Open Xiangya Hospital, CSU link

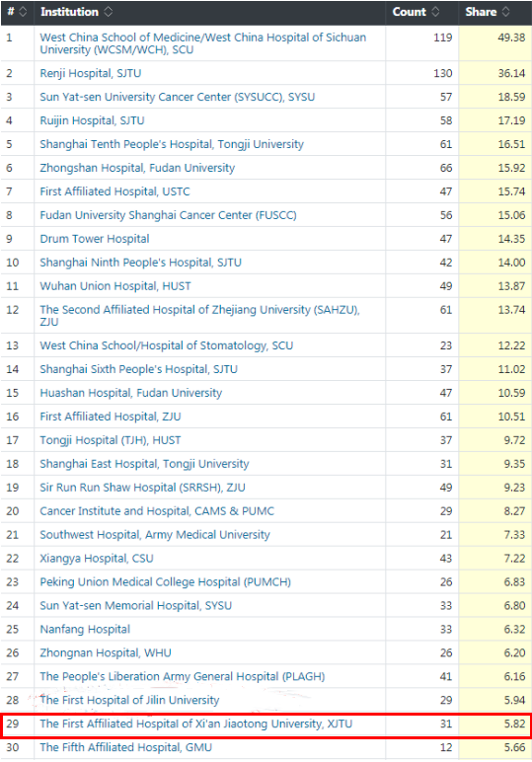click(x=97, y=559)
